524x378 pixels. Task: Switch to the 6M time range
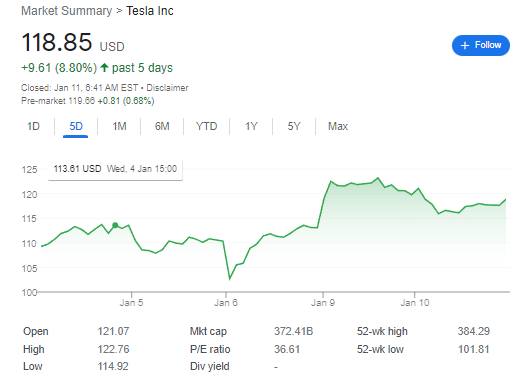click(162, 126)
